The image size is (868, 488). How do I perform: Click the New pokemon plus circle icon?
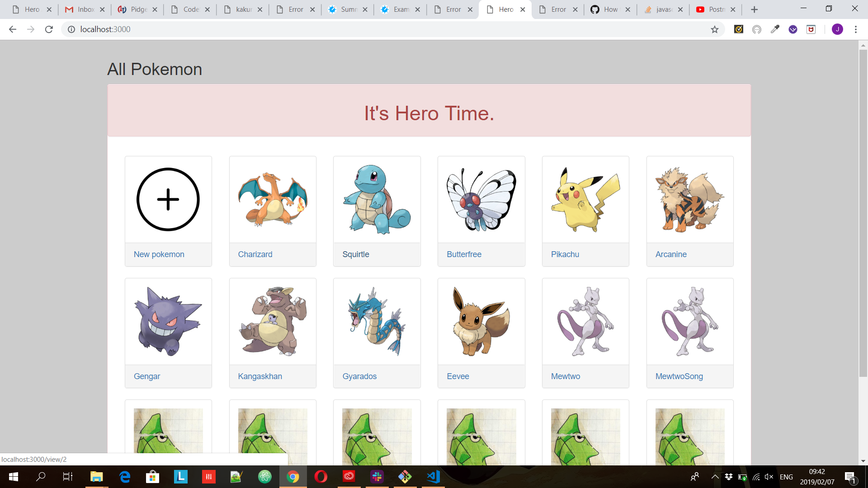[168, 199]
